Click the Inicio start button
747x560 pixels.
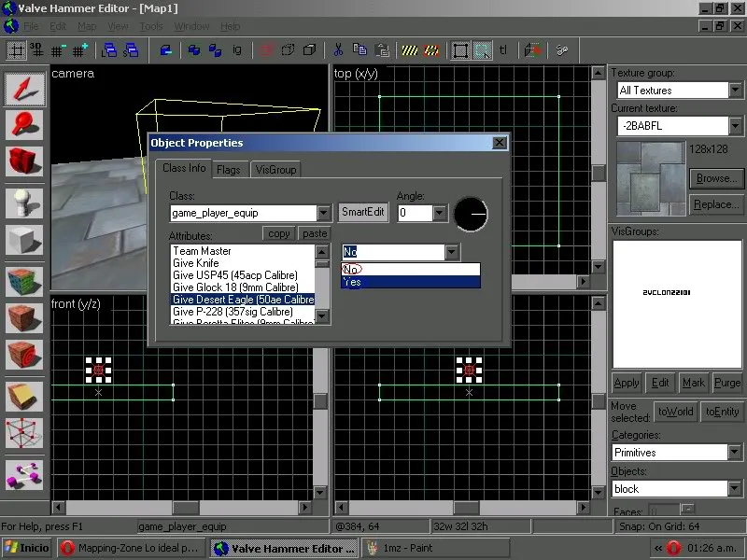[x=26, y=548]
